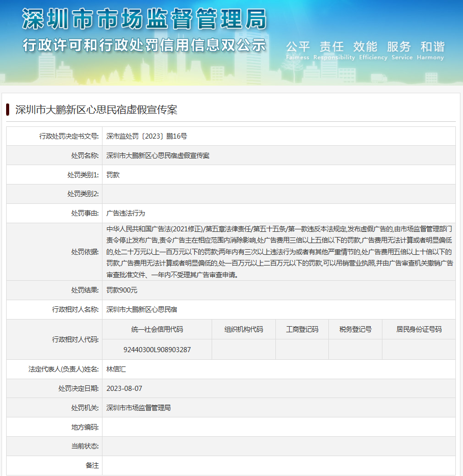The image size is (463, 476).
Task: Select the 罚款900元 result
Action: click(x=122, y=290)
